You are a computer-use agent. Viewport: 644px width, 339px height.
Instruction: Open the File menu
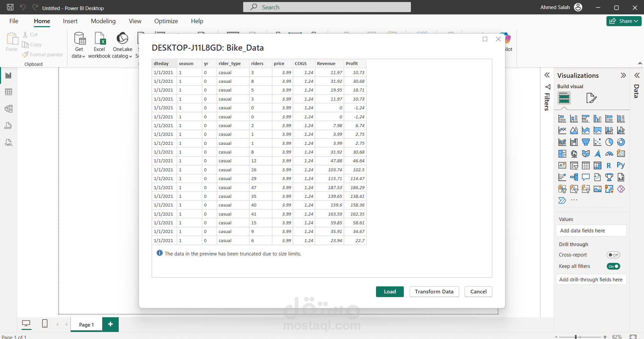14,21
